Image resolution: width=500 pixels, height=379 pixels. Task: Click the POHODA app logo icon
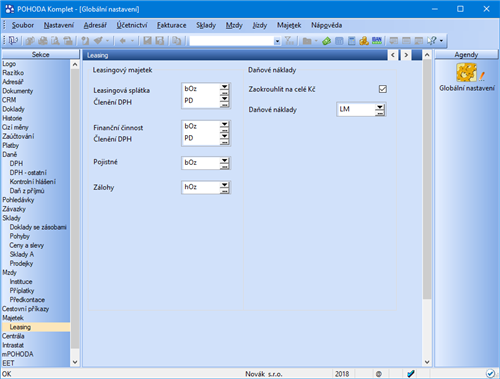[10, 9]
